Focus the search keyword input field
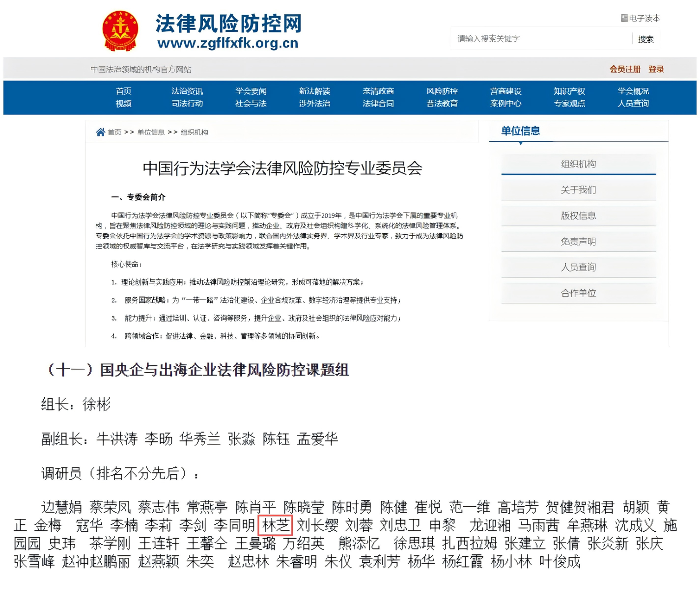This screenshot has height=601, width=700. [541, 39]
